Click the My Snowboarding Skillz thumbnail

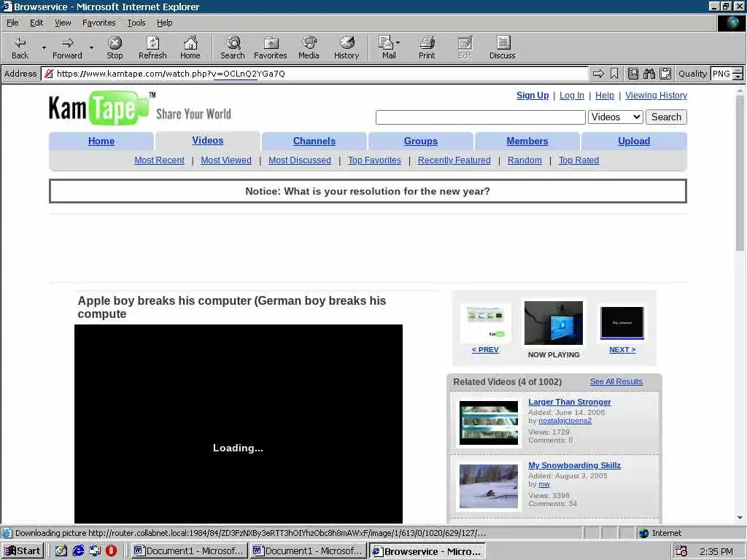pyautogui.click(x=488, y=486)
